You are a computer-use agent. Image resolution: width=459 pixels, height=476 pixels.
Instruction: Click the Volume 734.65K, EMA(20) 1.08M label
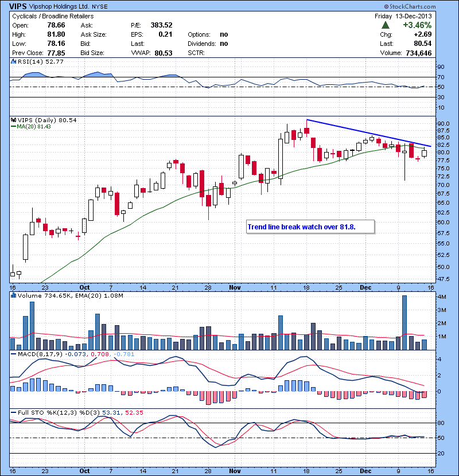click(x=71, y=296)
